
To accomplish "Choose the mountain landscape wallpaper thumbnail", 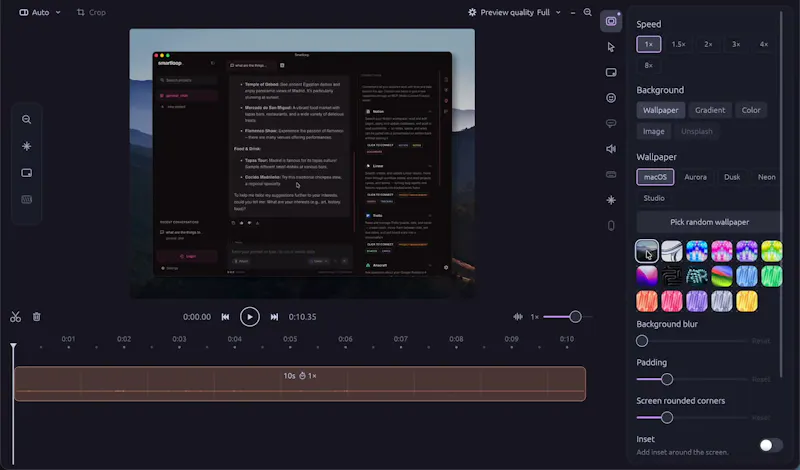I will coord(646,251).
